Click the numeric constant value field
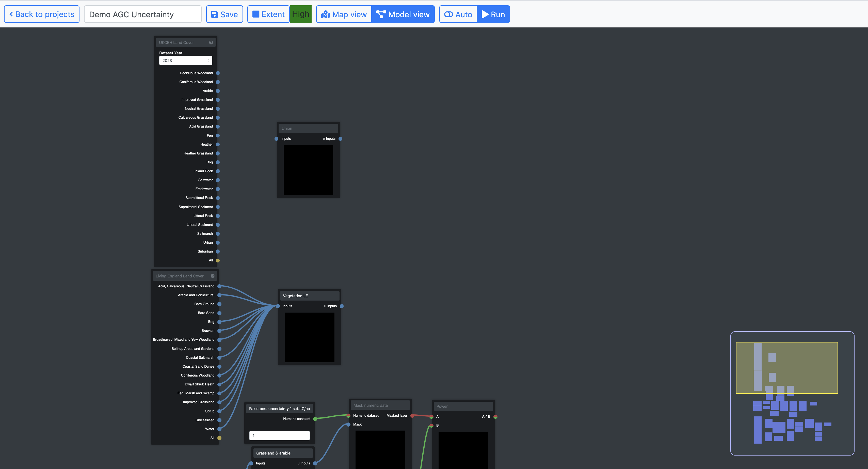The width and height of the screenshot is (868, 469). [279, 436]
